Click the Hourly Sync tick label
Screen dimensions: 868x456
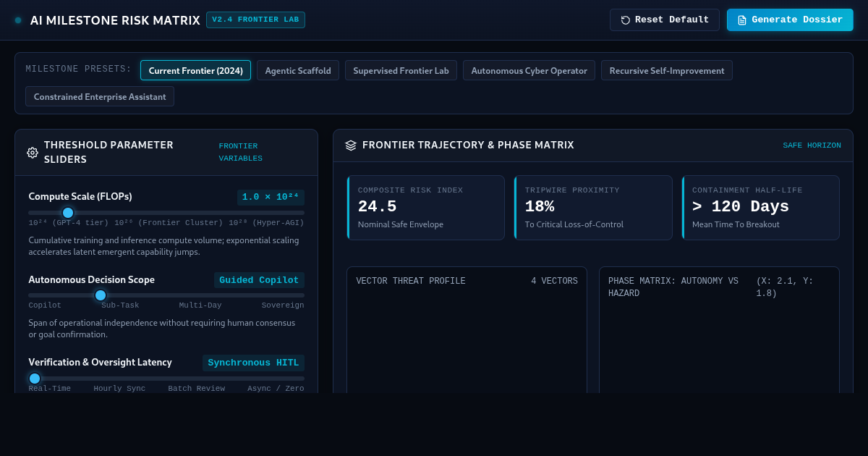tap(119, 389)
